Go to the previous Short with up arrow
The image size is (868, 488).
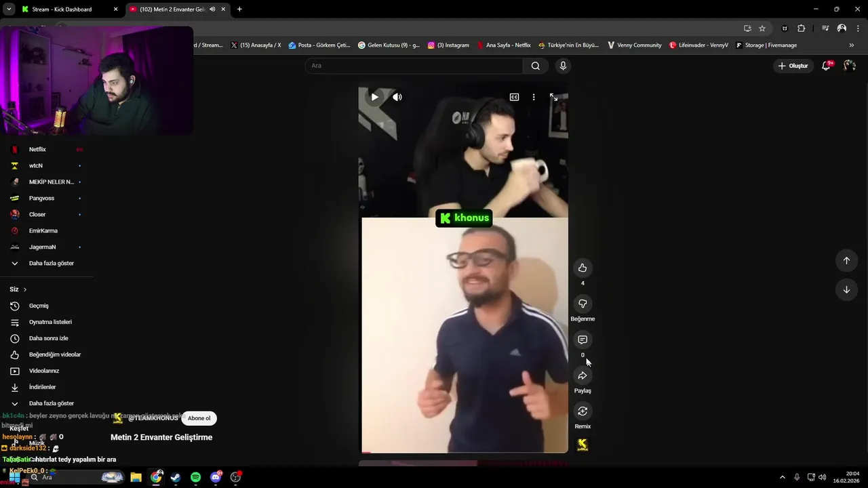[846, 260]
